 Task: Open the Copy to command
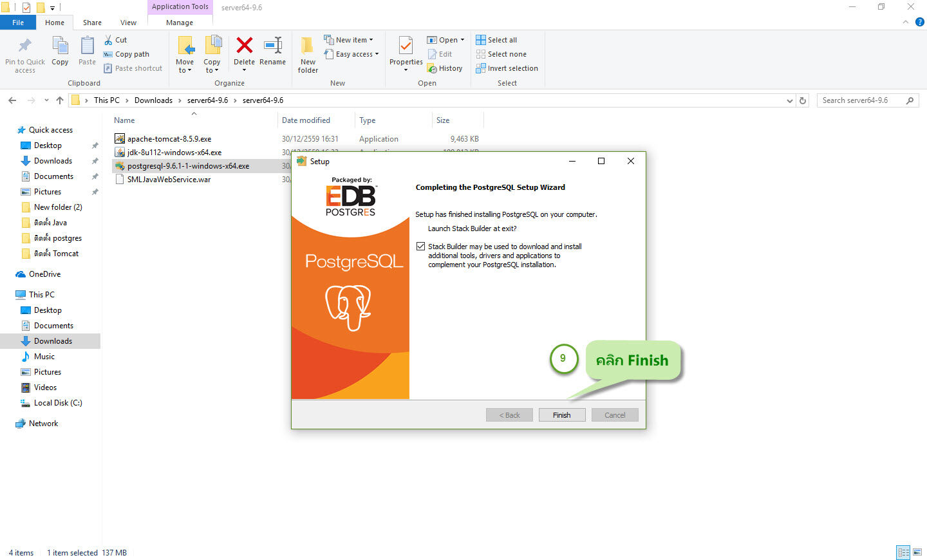pos(212,54)
